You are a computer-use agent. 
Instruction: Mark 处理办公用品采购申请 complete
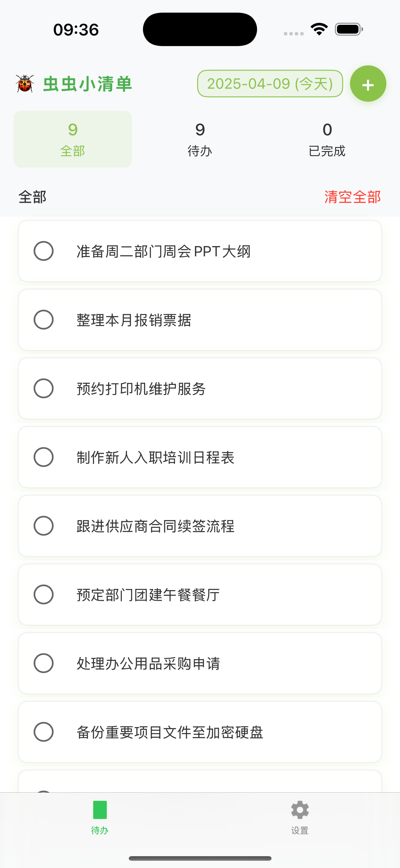pyautogui.click(x=44, y=663)
